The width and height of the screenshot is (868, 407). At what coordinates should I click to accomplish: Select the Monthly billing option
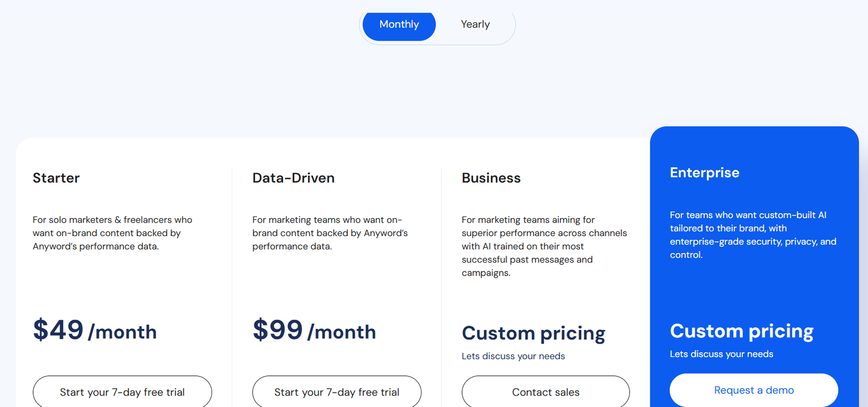[399, 24]
